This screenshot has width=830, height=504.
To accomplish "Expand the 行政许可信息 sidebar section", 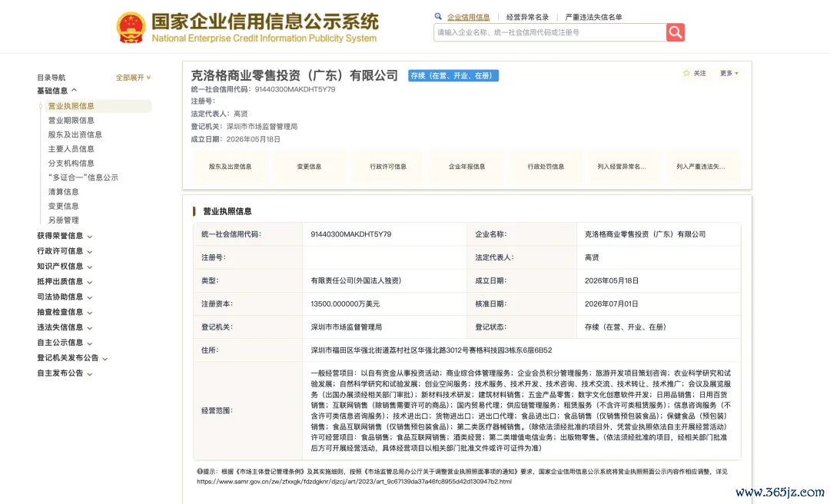I will tap(65, 251).
